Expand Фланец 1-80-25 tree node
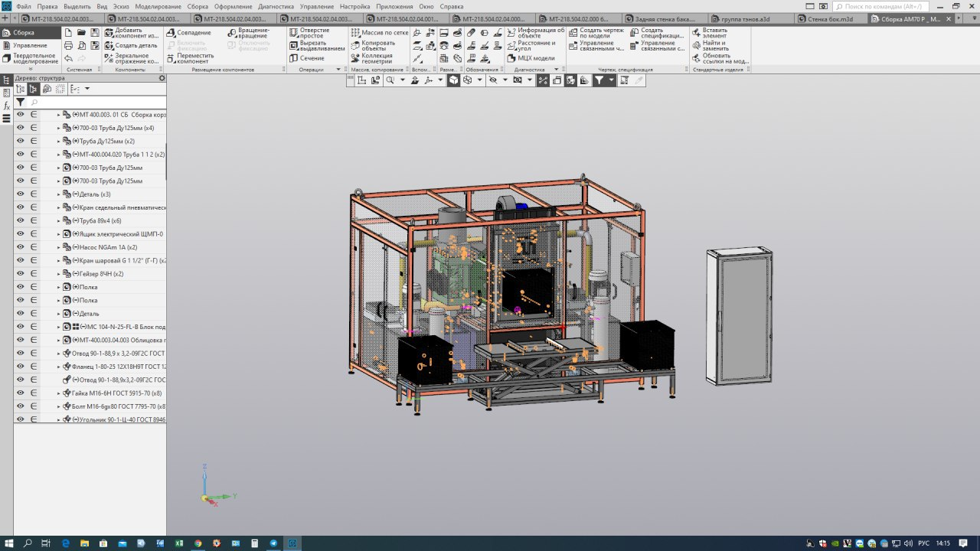The width and height of the screenshot is (980, 551). pyautogui.click(x=59, y=367)
